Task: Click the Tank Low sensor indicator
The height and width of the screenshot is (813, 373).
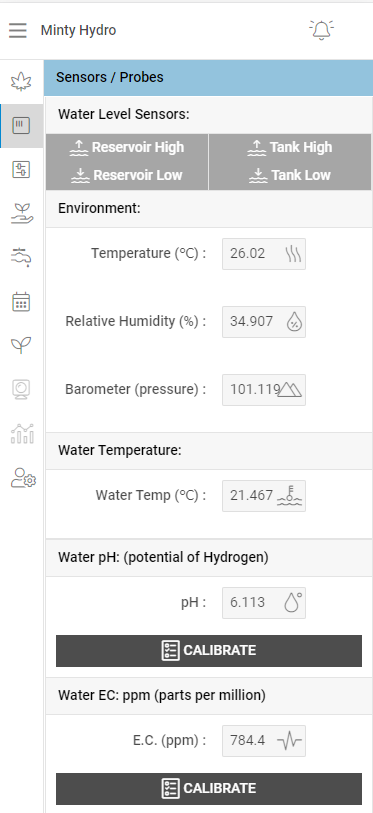Action: tap(289, 175)
